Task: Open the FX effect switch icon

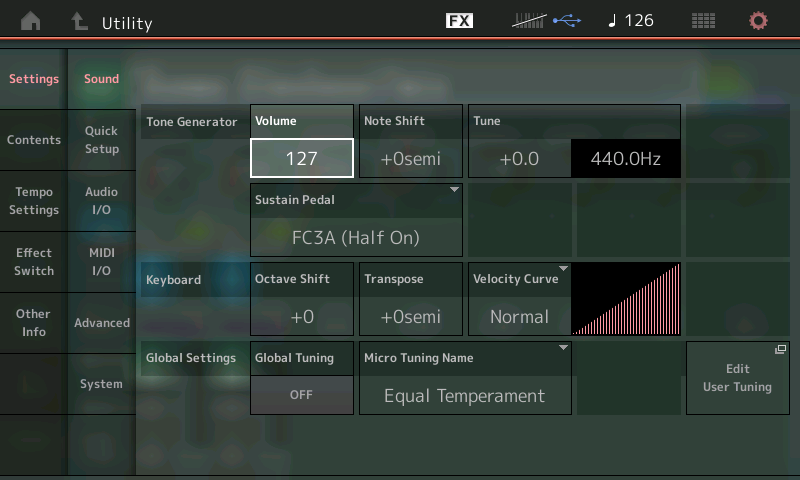Action: (x=459, y=20)
